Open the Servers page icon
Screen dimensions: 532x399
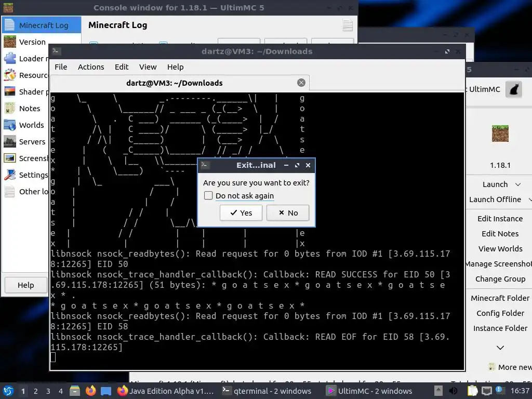[10, 141]
